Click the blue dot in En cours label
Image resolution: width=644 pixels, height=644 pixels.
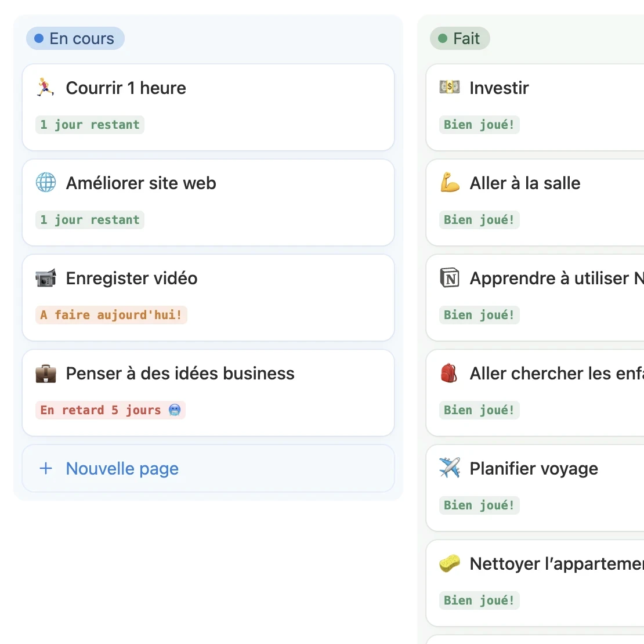[x=39, y=38]
